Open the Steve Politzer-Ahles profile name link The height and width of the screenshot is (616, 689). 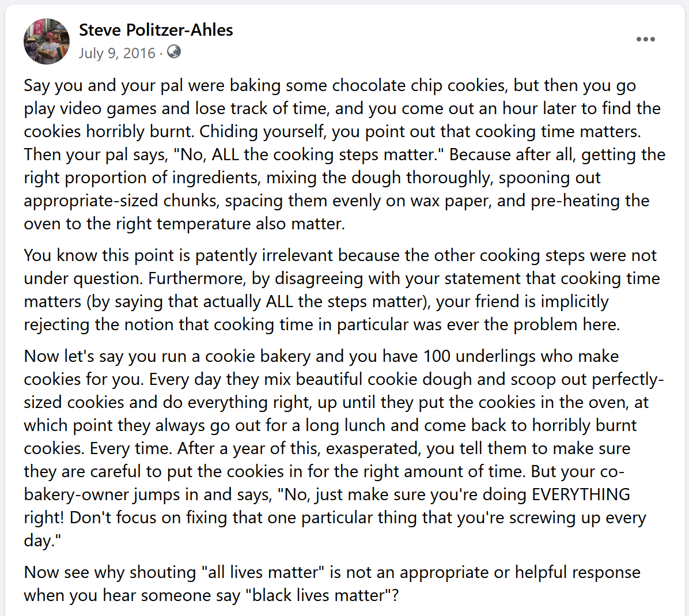(x=156, y=30)
